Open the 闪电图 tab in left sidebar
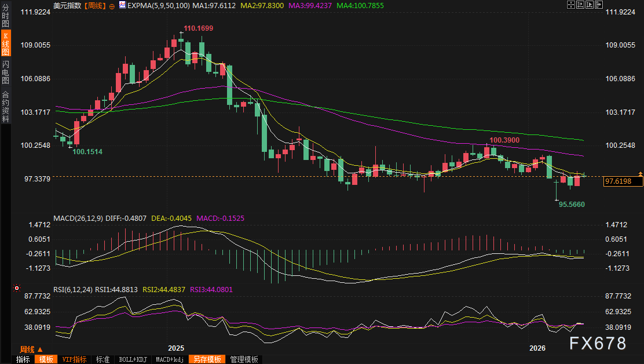The image size is (644, 364). coord(5,72)
